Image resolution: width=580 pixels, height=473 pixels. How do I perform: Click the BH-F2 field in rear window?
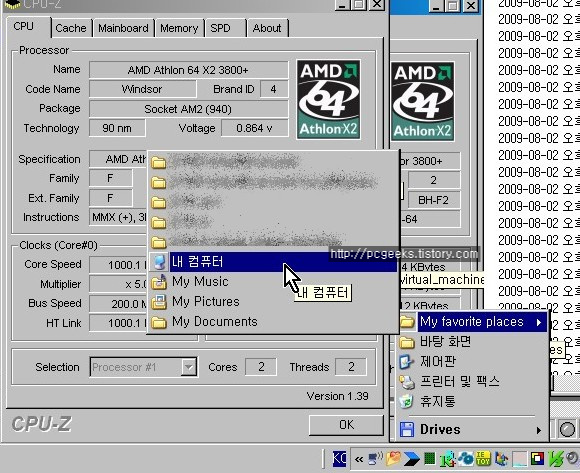434,200
